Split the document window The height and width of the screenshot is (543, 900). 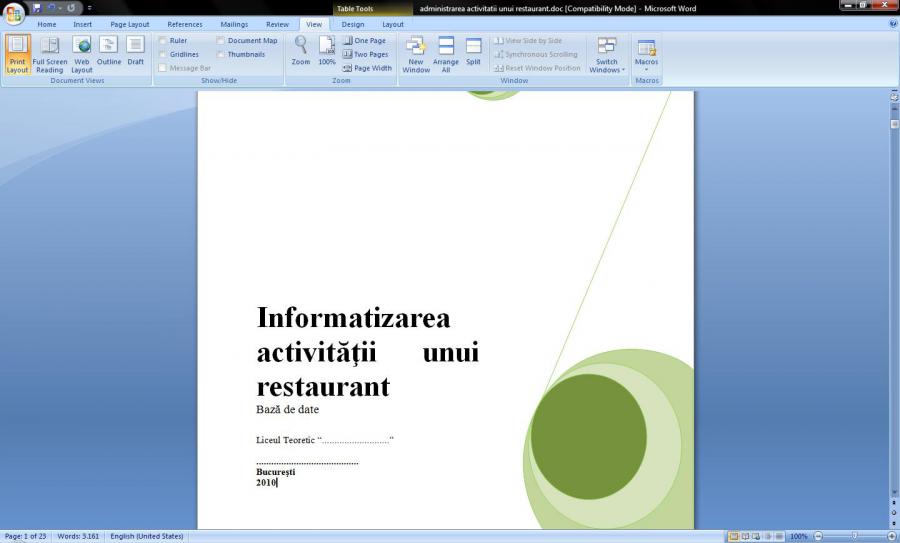473,51
